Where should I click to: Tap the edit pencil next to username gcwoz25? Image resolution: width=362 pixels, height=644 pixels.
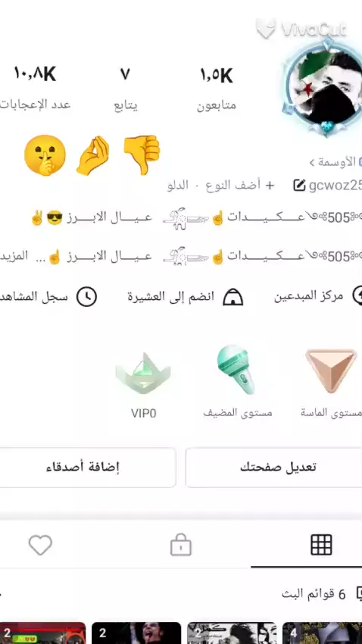pyautogui.click(x=300, y=186)
